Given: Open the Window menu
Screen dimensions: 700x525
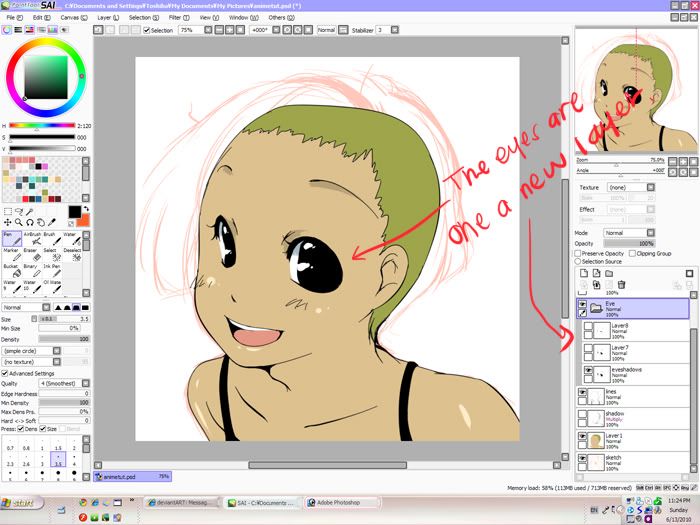Looking at the screenshot, I should coord(243,17).
